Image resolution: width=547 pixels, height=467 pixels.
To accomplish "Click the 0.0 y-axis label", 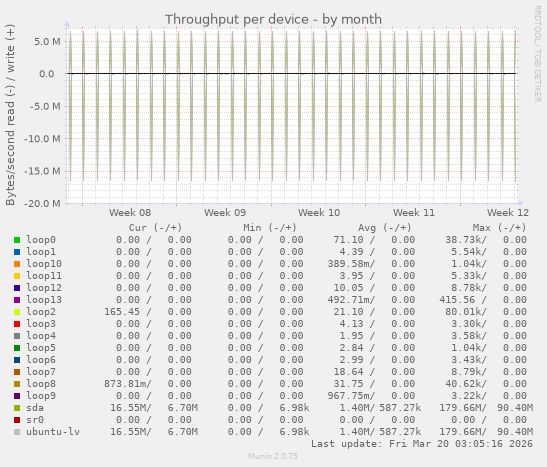I will coord(47,74).
